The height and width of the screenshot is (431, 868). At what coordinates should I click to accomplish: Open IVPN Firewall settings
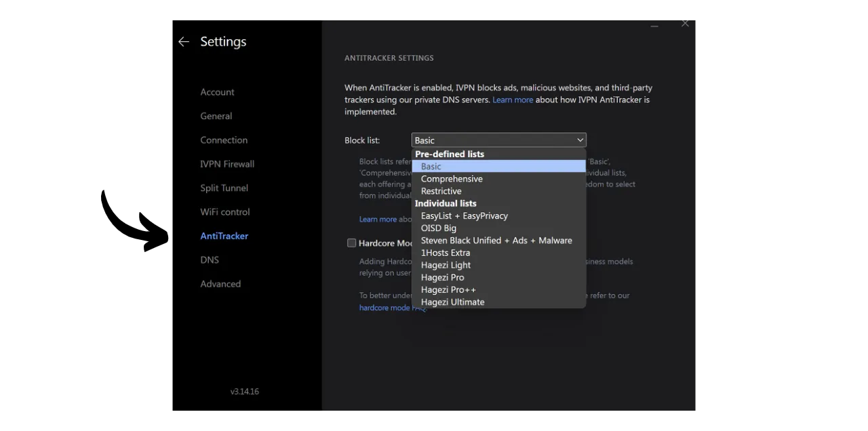point(227,164)
